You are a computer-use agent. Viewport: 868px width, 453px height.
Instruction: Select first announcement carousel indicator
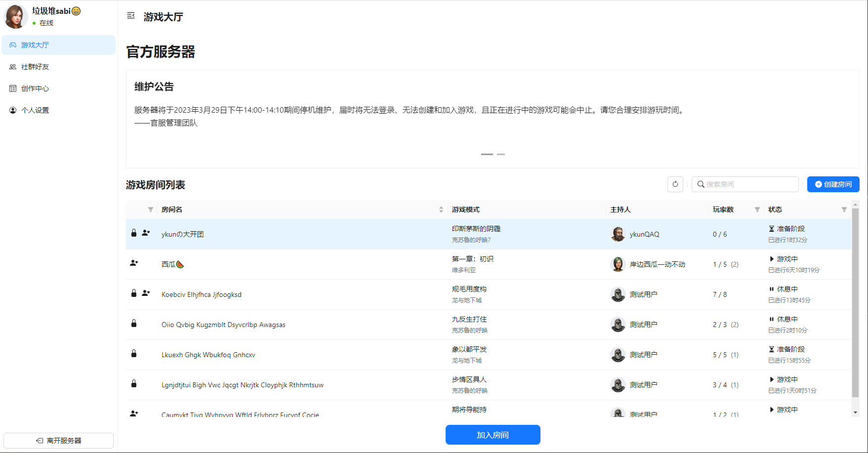click(487, 154)
